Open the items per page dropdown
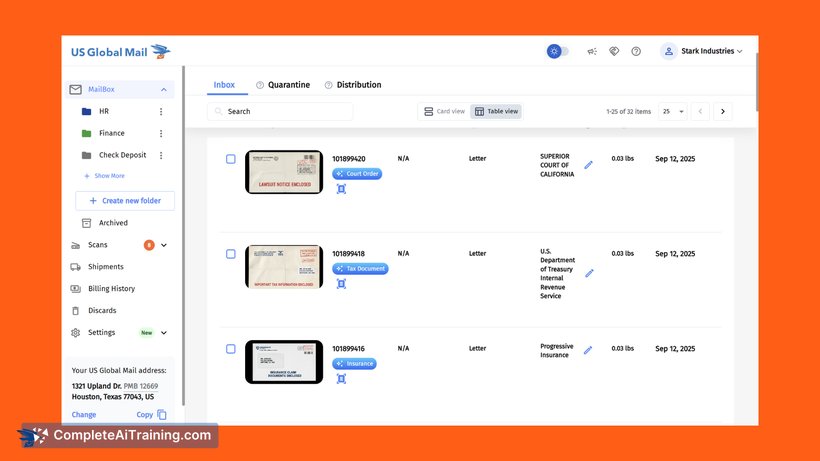Screen dimensions: 820x461 point(673,111)
